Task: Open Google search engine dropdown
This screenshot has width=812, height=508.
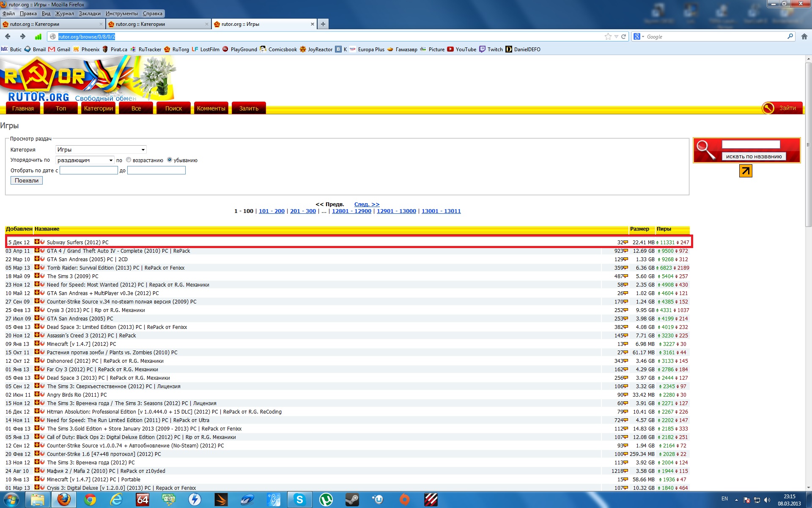Action: [639, 37]
